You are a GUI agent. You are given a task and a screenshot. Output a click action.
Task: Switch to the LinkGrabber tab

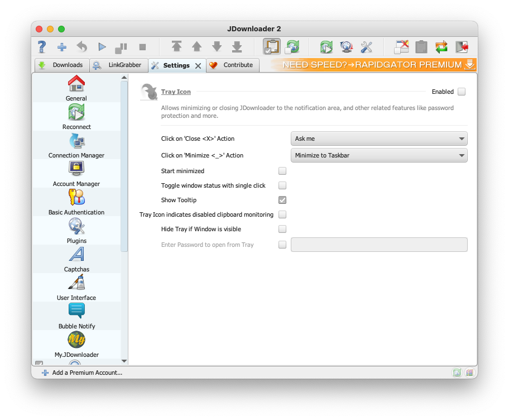point(118,65)
